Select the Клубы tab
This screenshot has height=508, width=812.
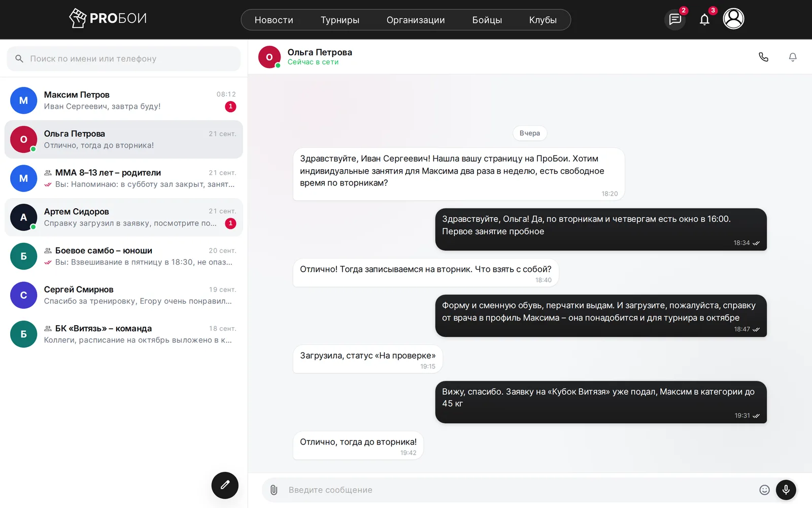(x=543, y=20)
